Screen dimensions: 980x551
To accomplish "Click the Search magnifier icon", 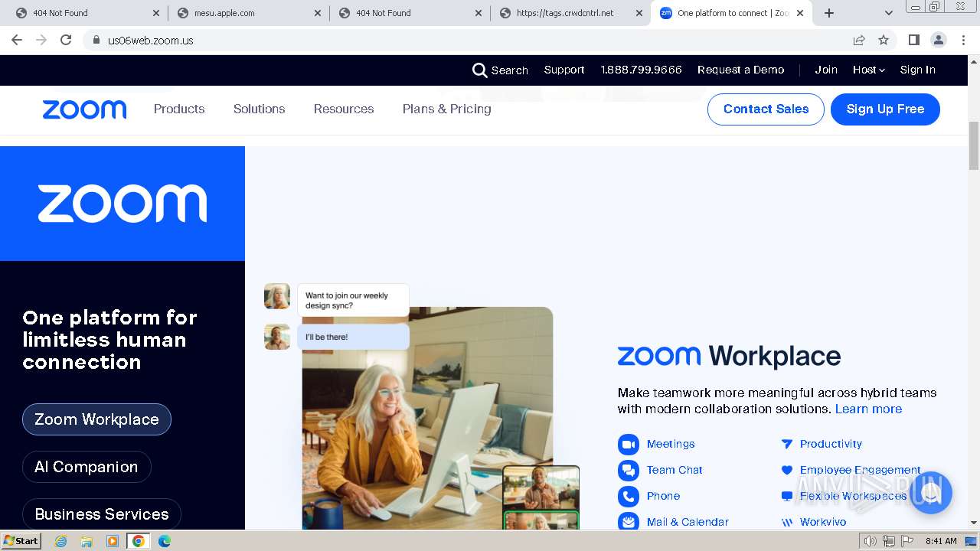I will (479, 70).
